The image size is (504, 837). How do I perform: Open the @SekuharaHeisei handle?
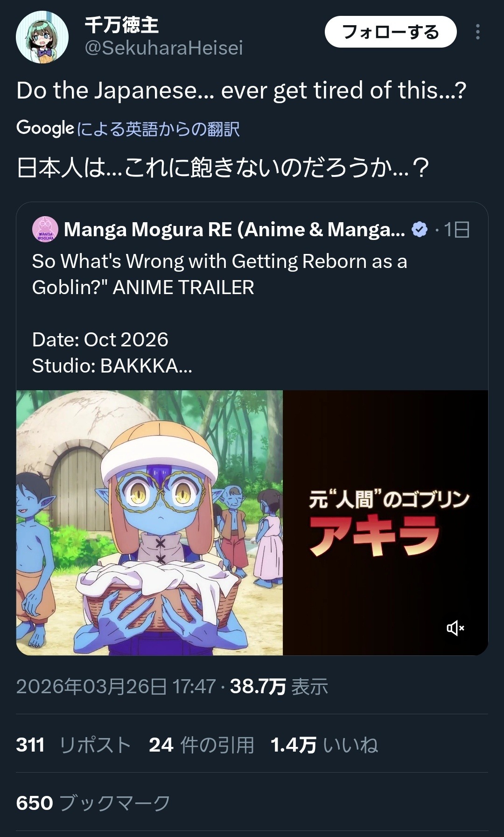[x=164, y=48]
